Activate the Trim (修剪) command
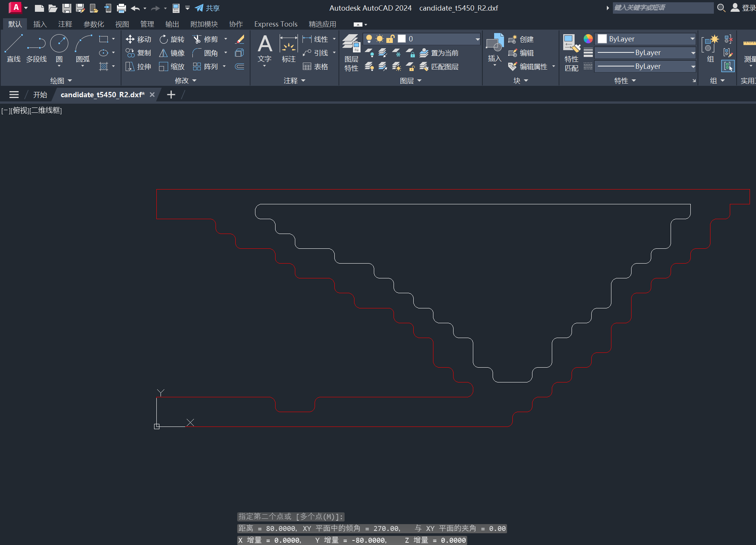The image size is (756, 545). [x=205, y=39]
